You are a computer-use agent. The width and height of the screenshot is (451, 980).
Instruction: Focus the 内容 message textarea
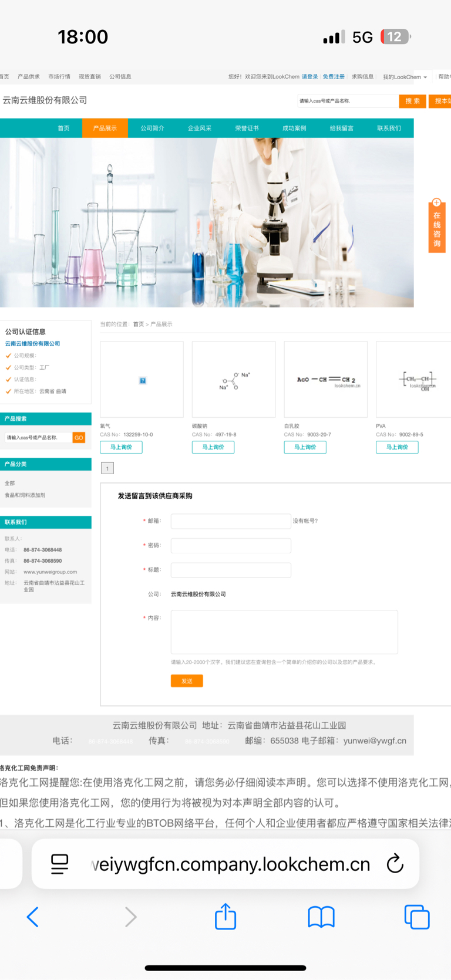pyautogui.click(x=284, y=632)
